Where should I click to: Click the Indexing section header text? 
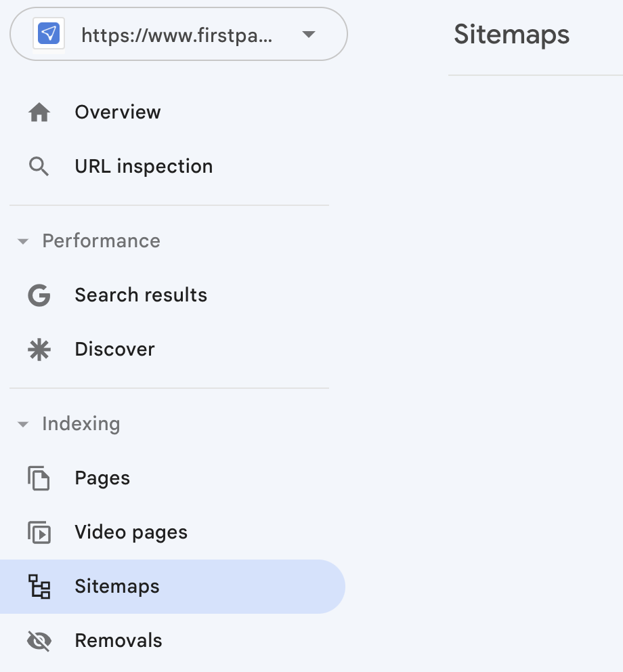pyautogui.click(x=81, y=424)
